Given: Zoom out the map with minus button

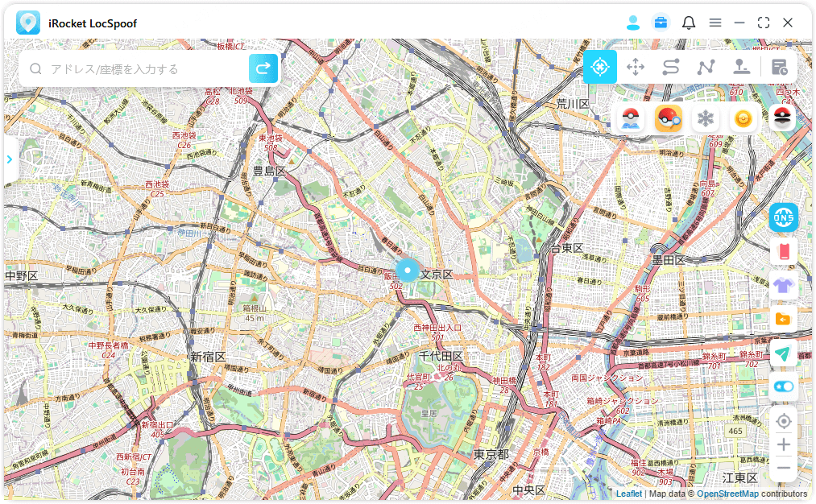Looking at the screenshot, I should [784, 468].
